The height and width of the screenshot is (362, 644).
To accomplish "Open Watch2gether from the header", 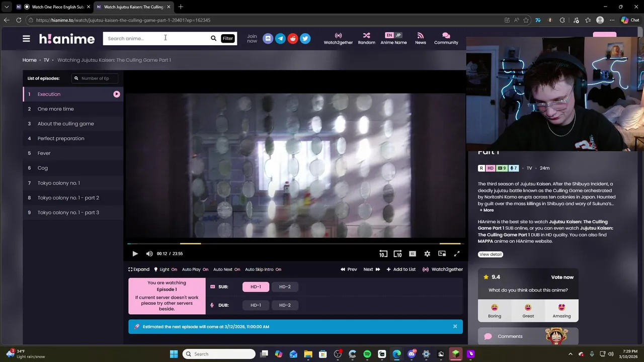I will (x=338, y=39).
